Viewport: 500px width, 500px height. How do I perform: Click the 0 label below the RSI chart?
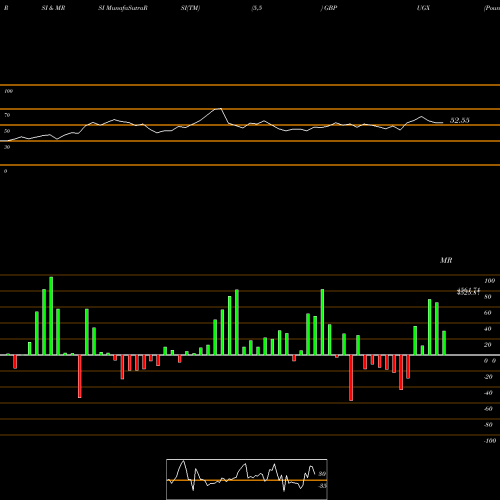[5, 171]
